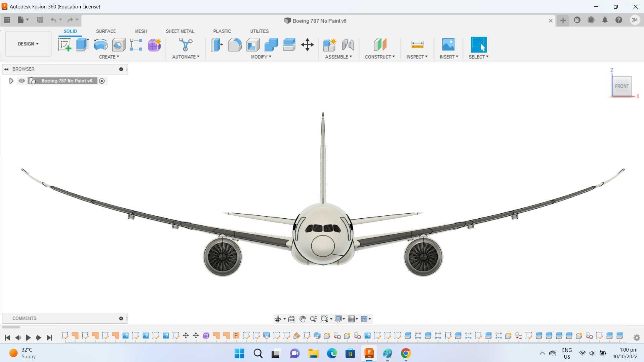Open timeline settings gear
Screen dimensions: 644x362
(x=637, y=337)
